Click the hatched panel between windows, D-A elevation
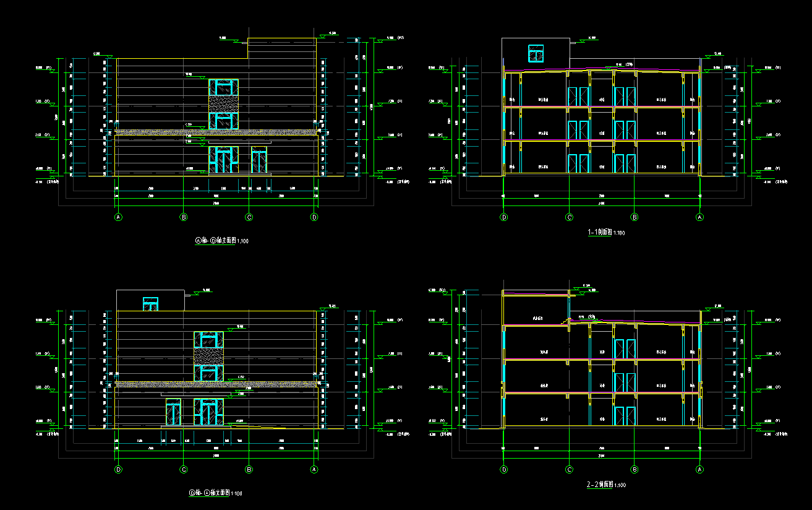The image size is (812, 510). point(208,357)
